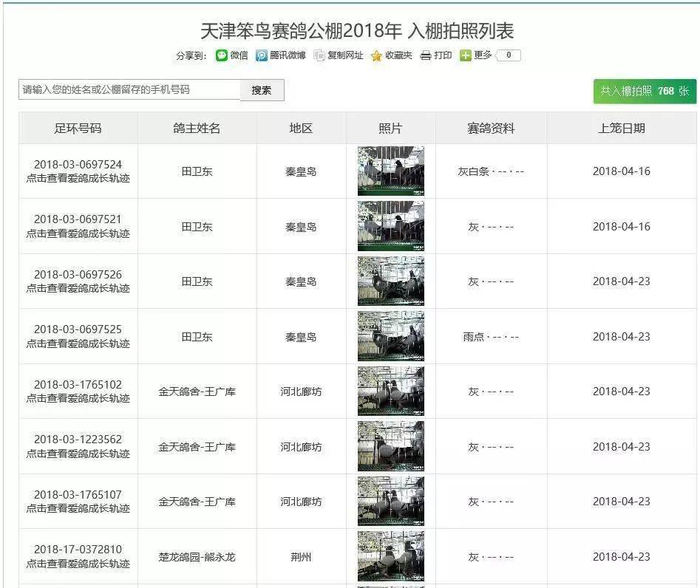700x588 pixels.
Task: Enlarge the 荆州 row pigeon photo
Action: [390, 556]
